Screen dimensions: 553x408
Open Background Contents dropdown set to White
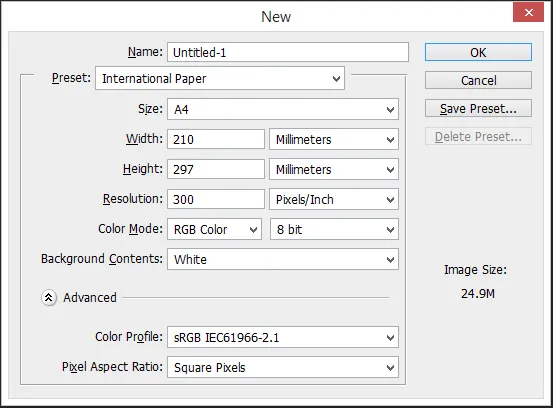point(283,259)
